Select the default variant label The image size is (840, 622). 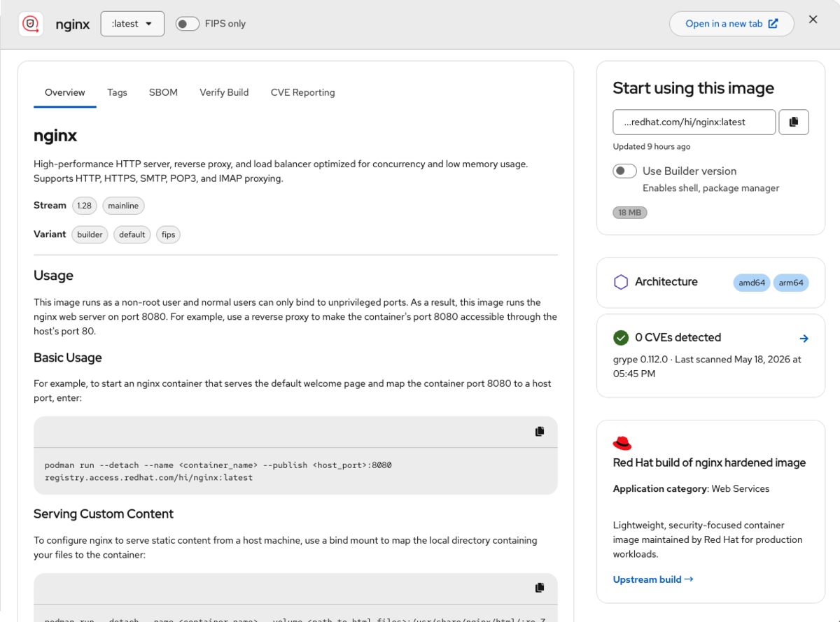(x=132, y=234)
